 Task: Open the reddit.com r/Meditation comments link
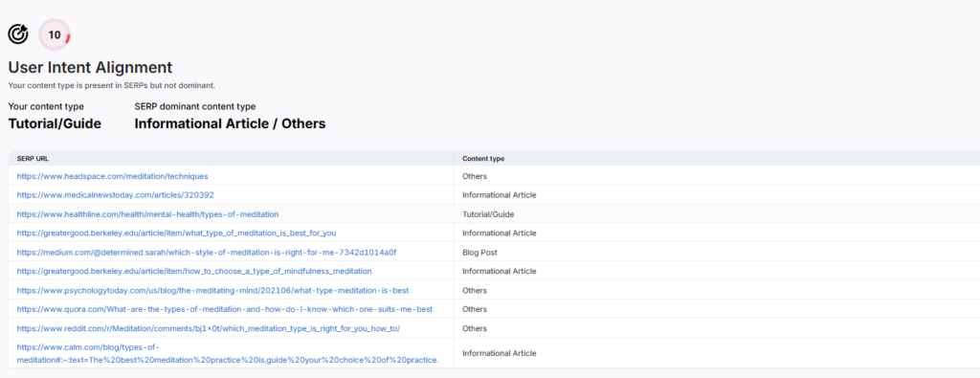(x=208, y=328)
